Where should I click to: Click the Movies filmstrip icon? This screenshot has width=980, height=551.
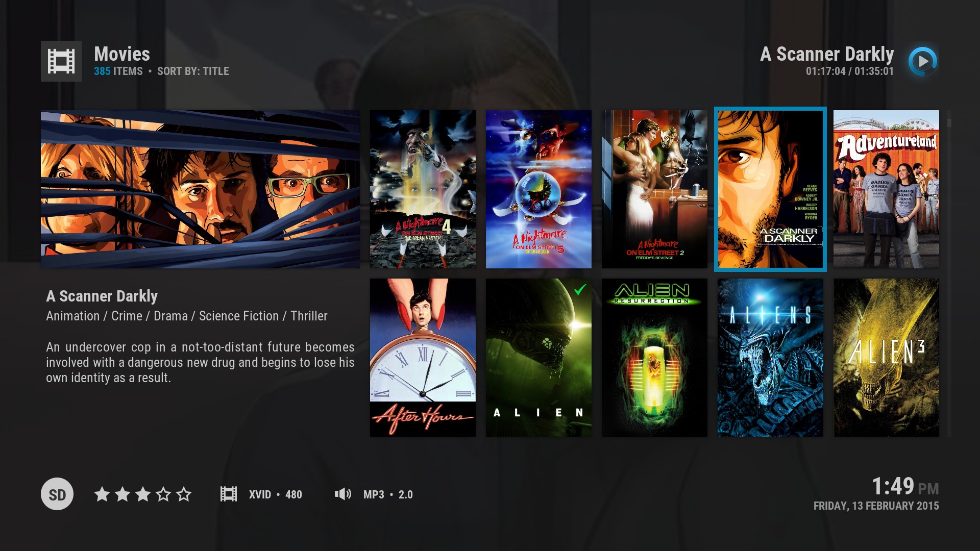pos(61,61)
